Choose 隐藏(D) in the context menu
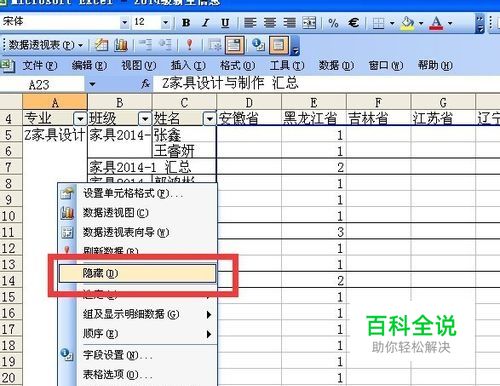This screenshot has width=500, height=386. coord(138,274)
